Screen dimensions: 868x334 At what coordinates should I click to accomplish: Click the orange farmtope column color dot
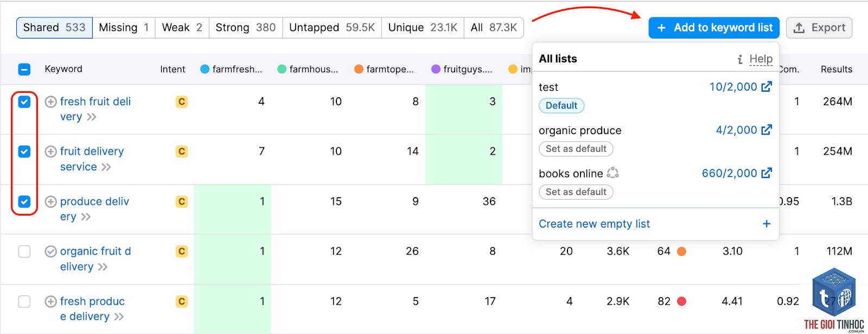coord(359,69)
